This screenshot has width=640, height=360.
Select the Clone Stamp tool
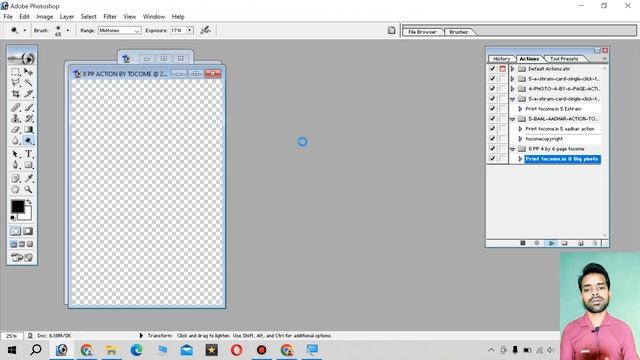[16, 118]
